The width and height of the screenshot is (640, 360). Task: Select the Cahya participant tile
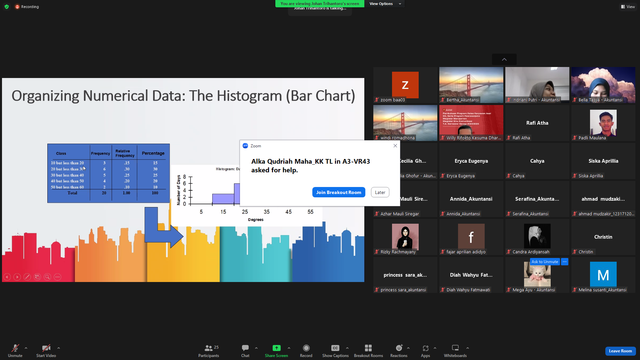click(x=537, y=161)
